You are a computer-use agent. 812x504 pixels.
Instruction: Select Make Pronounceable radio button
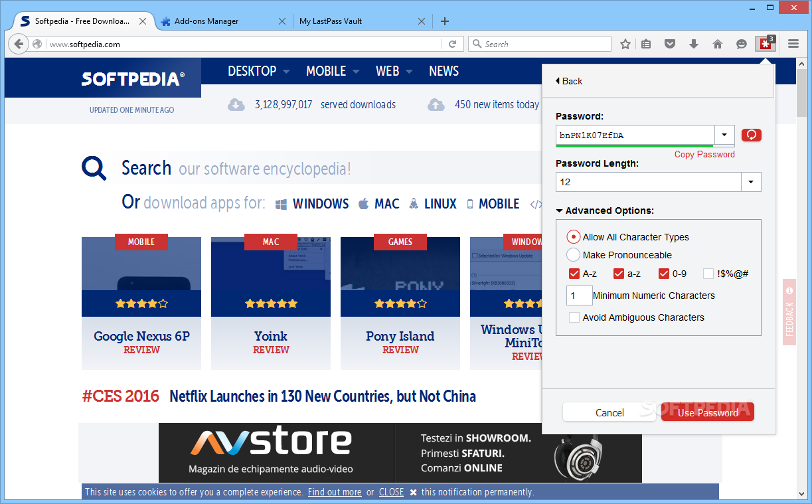pyautogui.click(x=573, y=255)
